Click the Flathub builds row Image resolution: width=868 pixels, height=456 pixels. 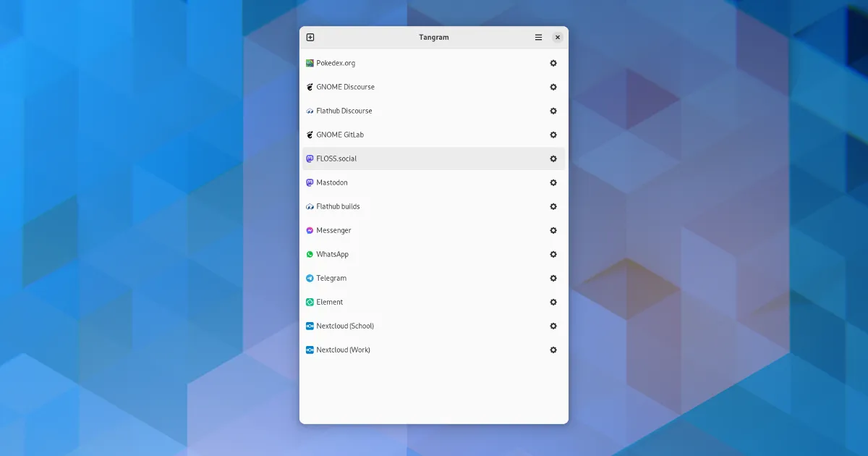[x=338, y=206]
